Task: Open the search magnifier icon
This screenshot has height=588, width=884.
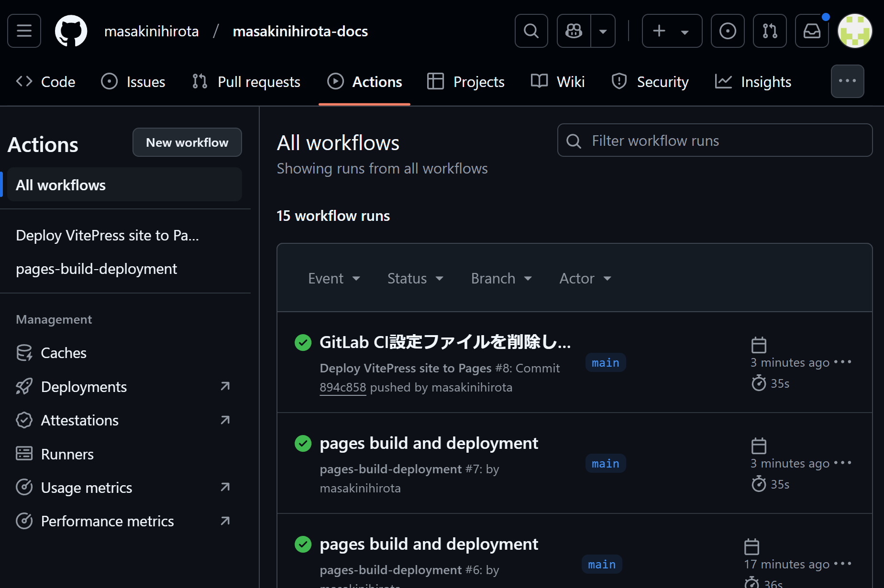Action: pos(531,31)
